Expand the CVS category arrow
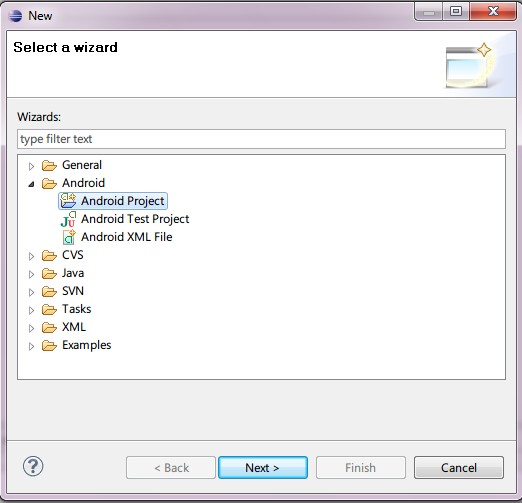This screenshot has width=522, height=503. pos(31,256)
